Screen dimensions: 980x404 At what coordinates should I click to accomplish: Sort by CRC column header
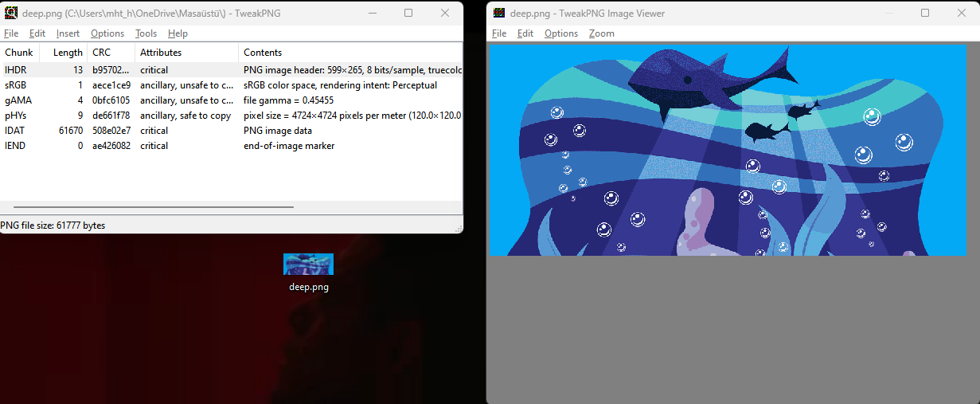point(111,53)
